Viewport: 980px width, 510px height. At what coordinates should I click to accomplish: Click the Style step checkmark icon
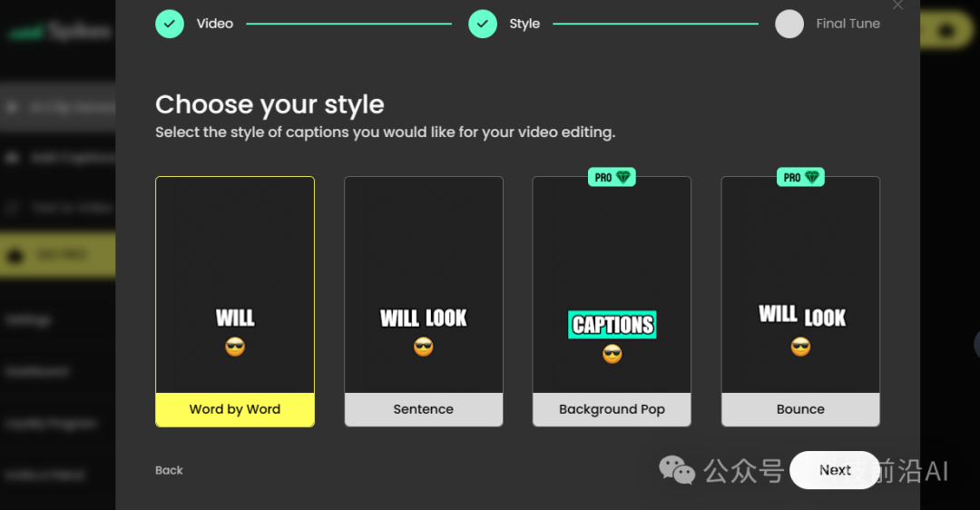click(x=483, y=24)
